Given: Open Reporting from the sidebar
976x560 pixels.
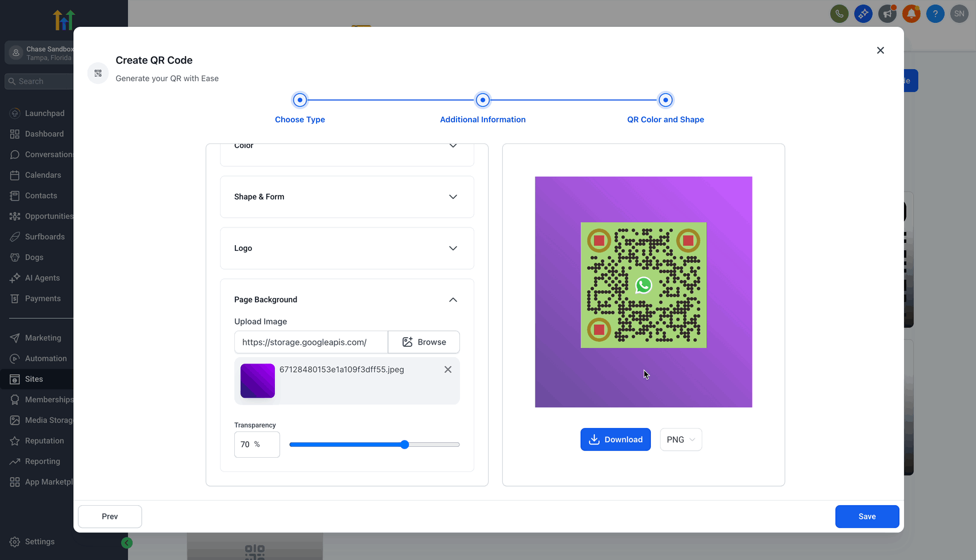Looking at the screenshot, I should [42, 461].
